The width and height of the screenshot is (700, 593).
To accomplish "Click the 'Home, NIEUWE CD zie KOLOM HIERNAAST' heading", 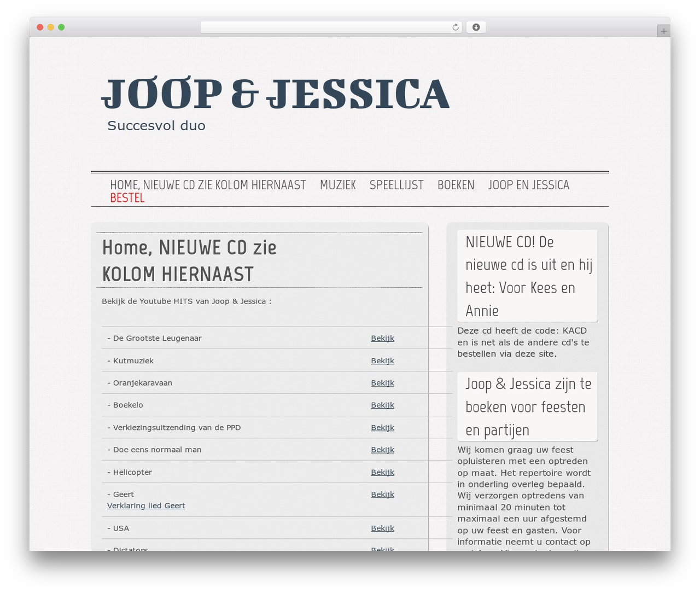I will coord(189,260).
